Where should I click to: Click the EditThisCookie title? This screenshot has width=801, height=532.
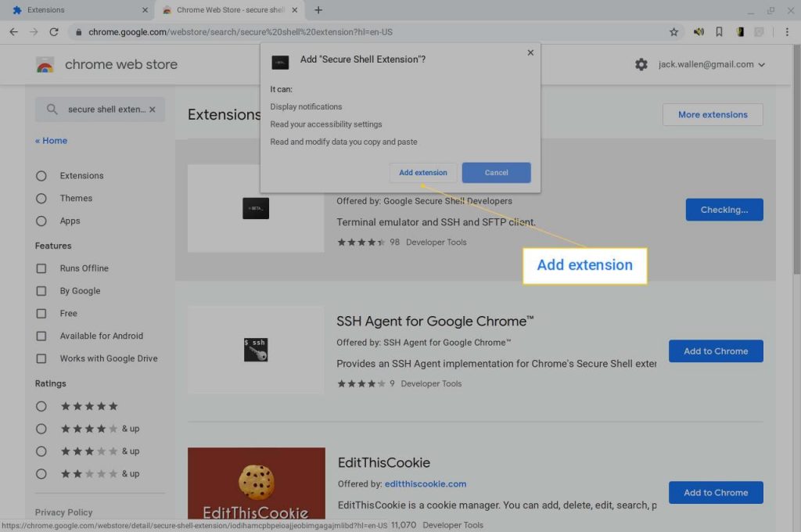[x=383, y=462]
